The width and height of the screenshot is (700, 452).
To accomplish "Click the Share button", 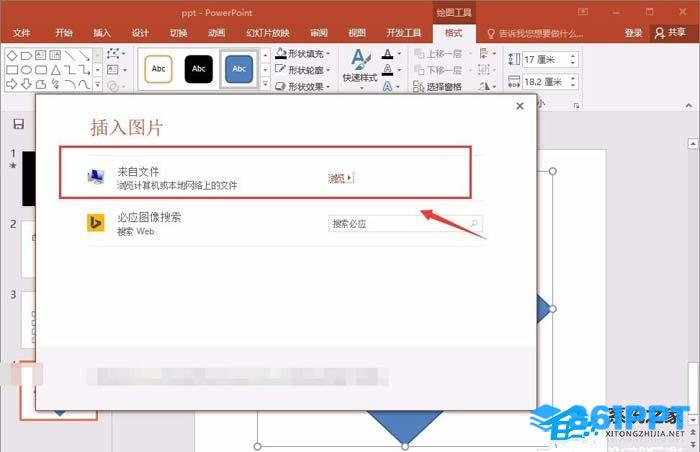I will coord(670,33).
